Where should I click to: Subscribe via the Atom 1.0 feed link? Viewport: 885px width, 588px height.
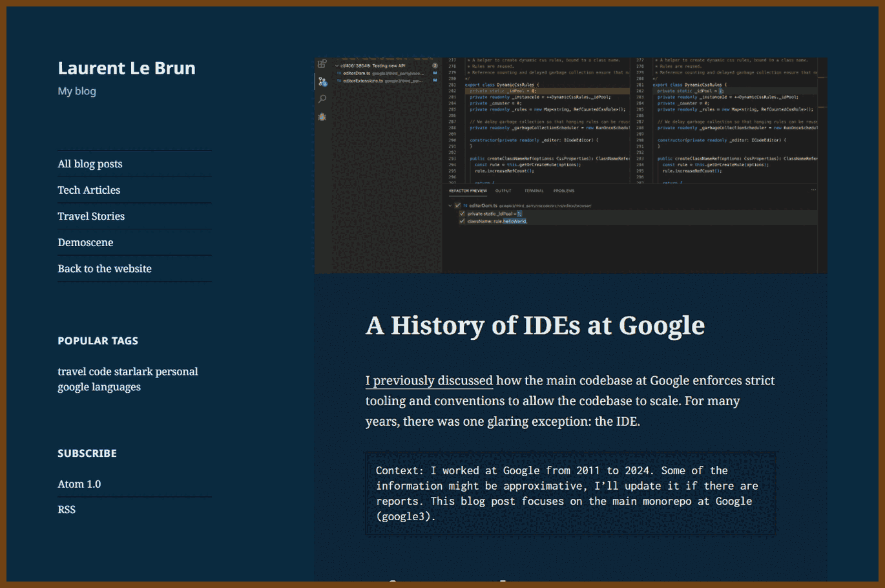click(79, 484)
